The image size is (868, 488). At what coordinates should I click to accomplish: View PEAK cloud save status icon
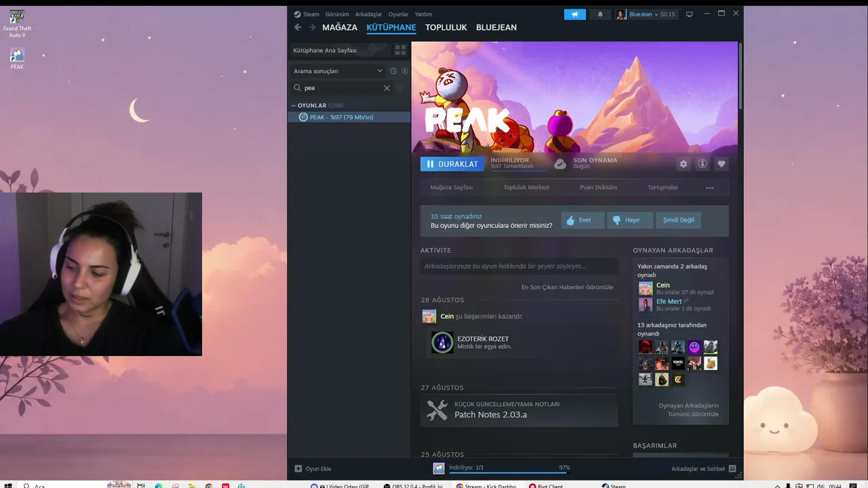point(559,164)
